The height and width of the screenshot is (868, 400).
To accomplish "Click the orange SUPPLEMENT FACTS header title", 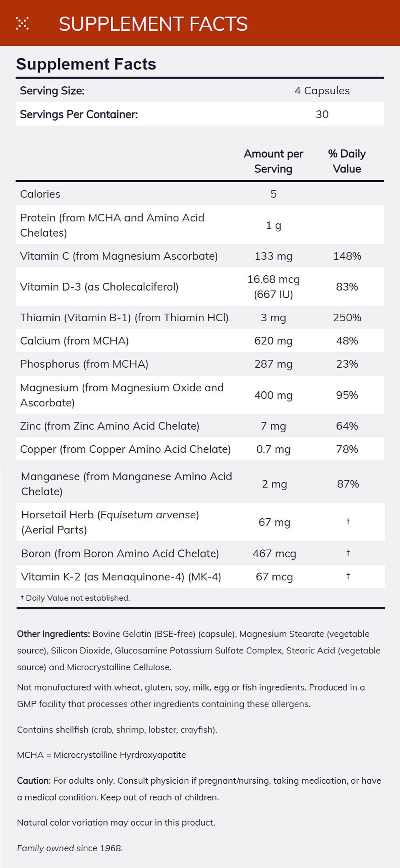I will 153,24.
